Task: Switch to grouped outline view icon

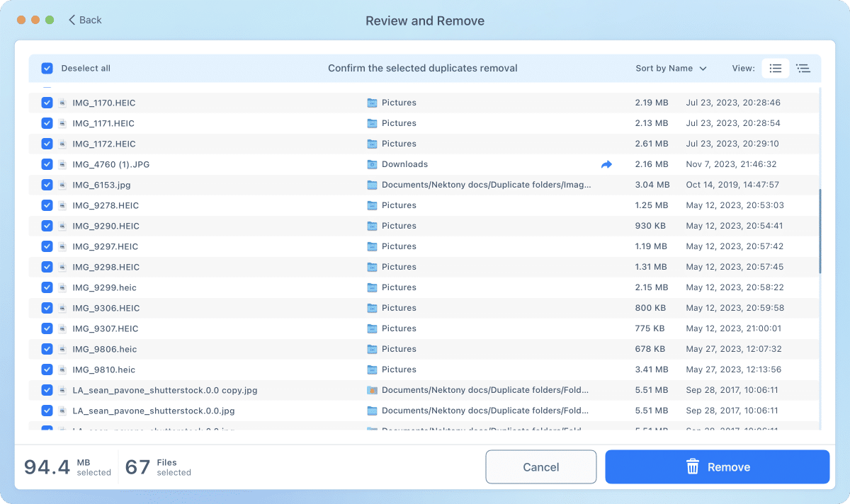Action: tap(803, 69)
